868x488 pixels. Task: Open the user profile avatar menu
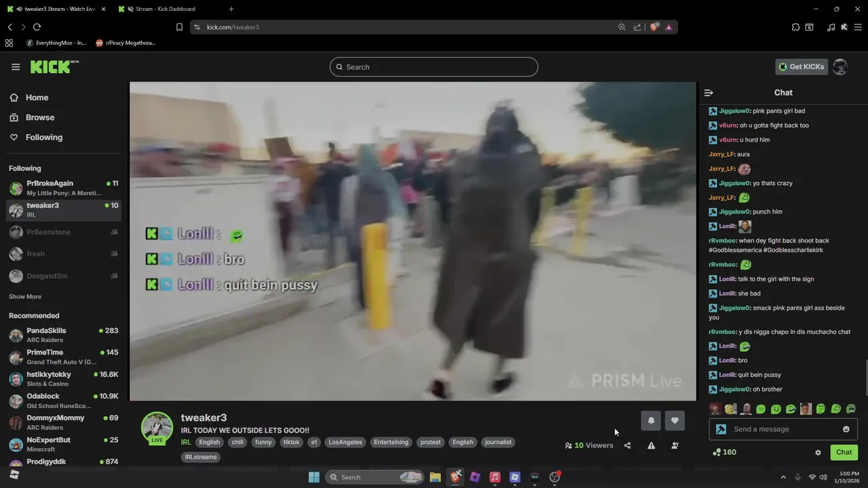click(x=840, y=66)
